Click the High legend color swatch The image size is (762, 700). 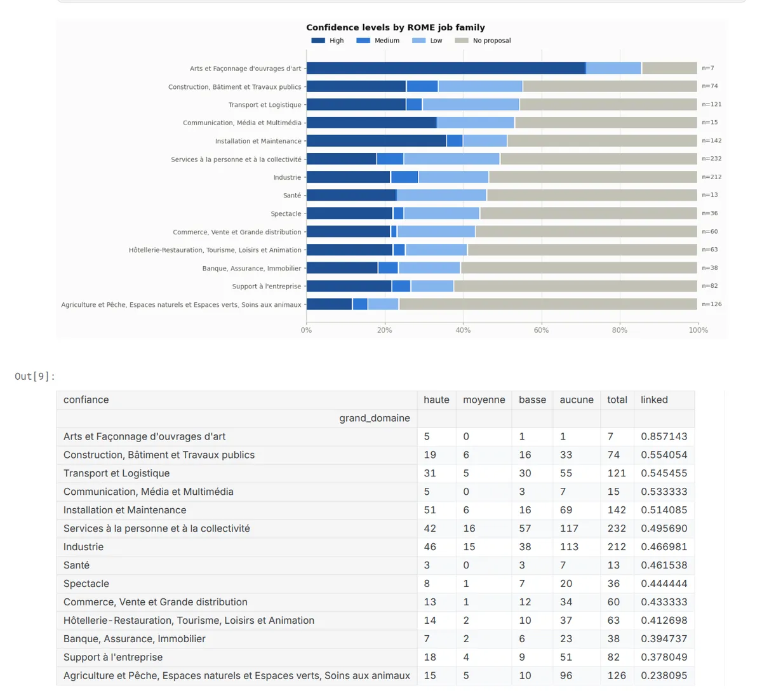click(318, 41)
